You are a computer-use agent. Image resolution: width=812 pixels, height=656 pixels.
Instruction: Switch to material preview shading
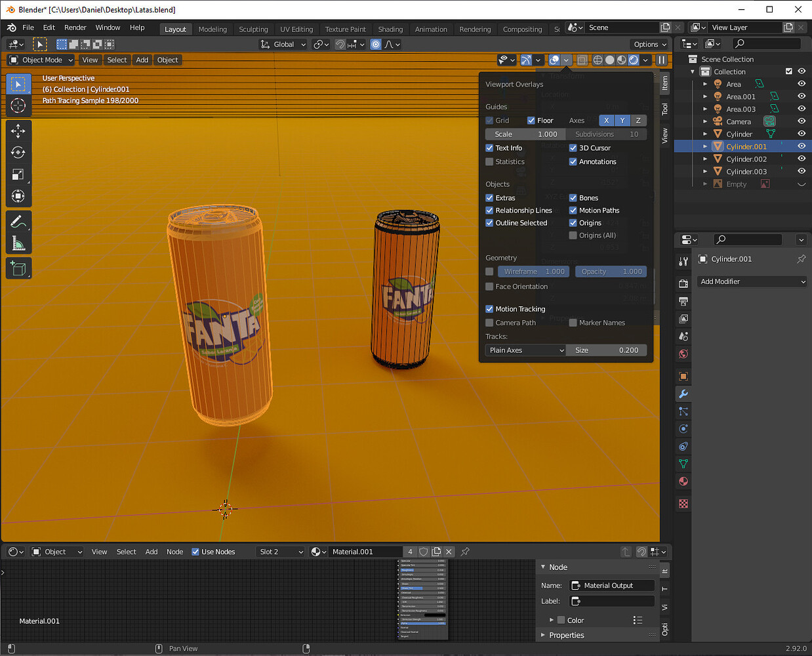tap(621, 60)
